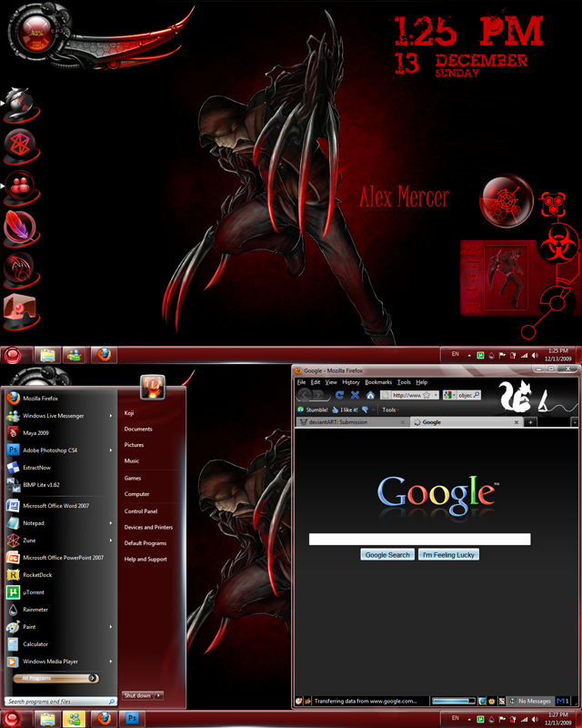Open the address bar history dropdown
Image resolution: width=582 pixels, height=728 pixels.
[436, 395]
